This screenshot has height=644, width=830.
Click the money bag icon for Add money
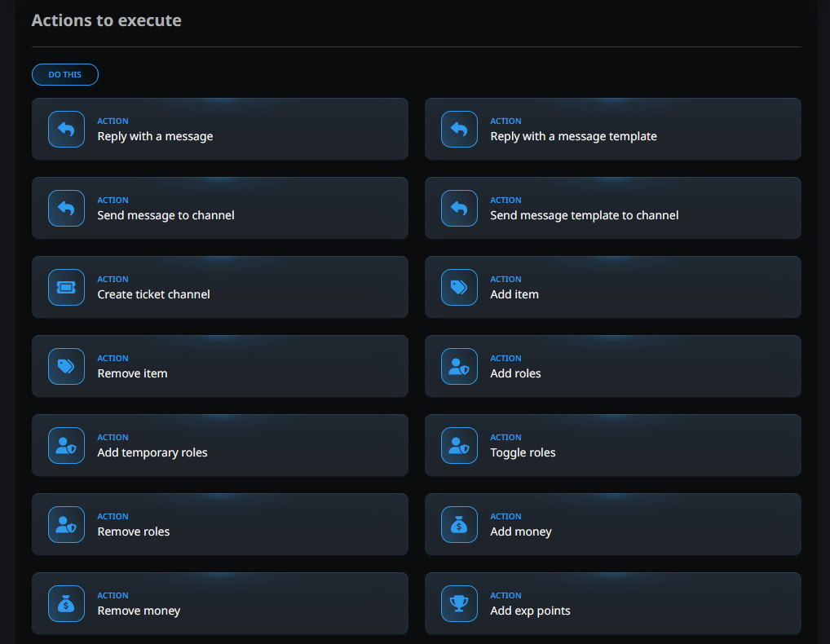tap(459, 524)
